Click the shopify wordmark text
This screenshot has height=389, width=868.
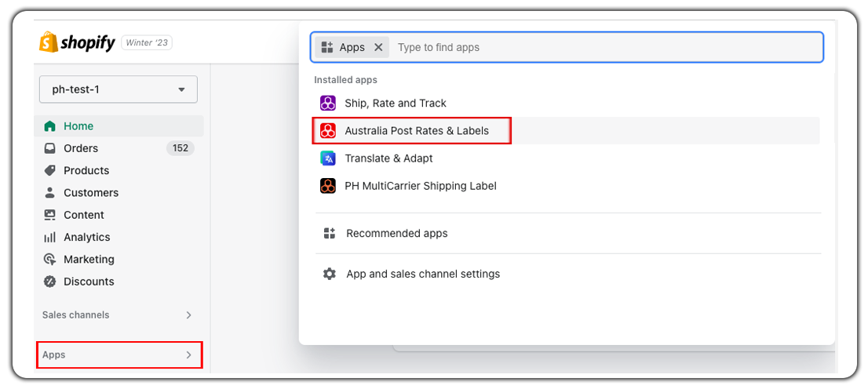pyautogui.click(x=88, y=43)
